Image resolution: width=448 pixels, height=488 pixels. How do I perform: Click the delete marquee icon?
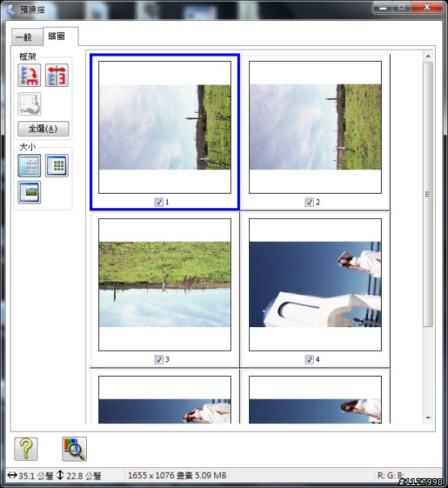pyautogui.click(x=29, y=104)
